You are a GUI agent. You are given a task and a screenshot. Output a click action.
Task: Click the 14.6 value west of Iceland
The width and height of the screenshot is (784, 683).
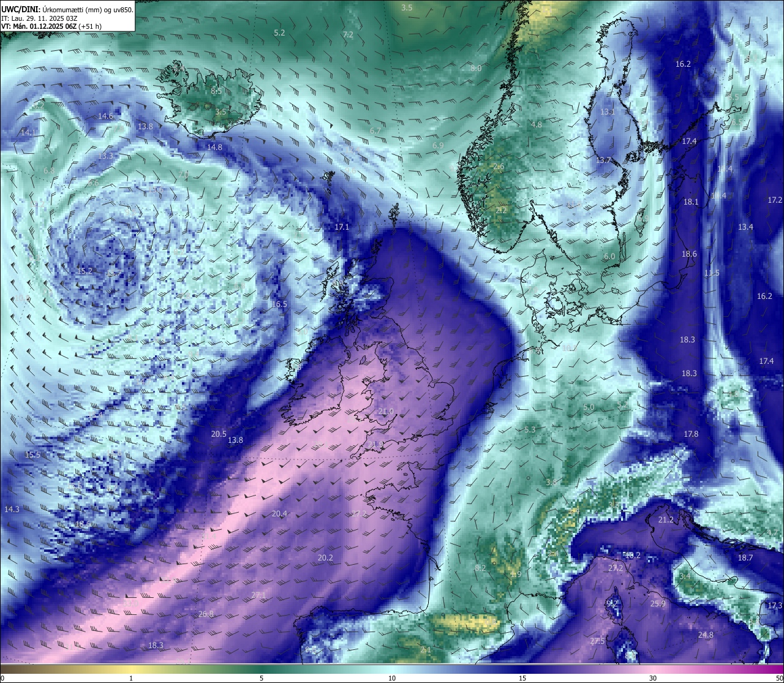(105, 116)
